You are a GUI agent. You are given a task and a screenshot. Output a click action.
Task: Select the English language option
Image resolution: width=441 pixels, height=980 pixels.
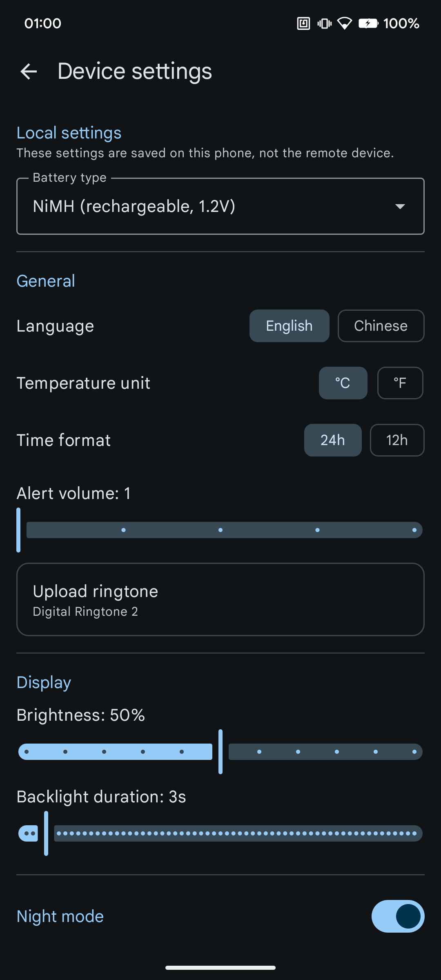[x=289, y=325]
